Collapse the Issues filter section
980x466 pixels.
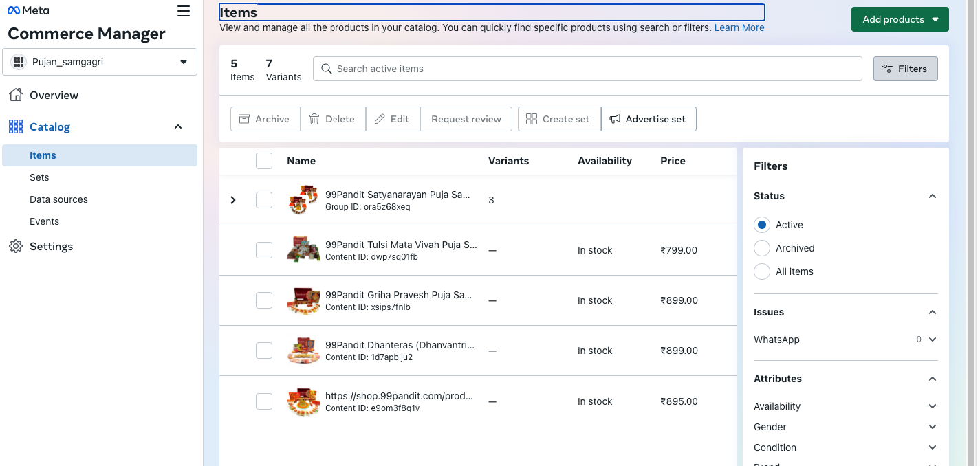933,312
